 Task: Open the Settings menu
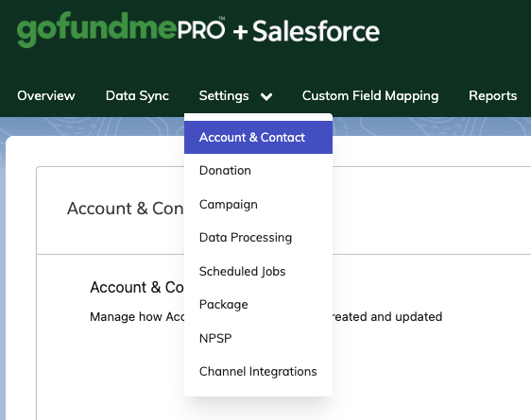tap(224, 96)
